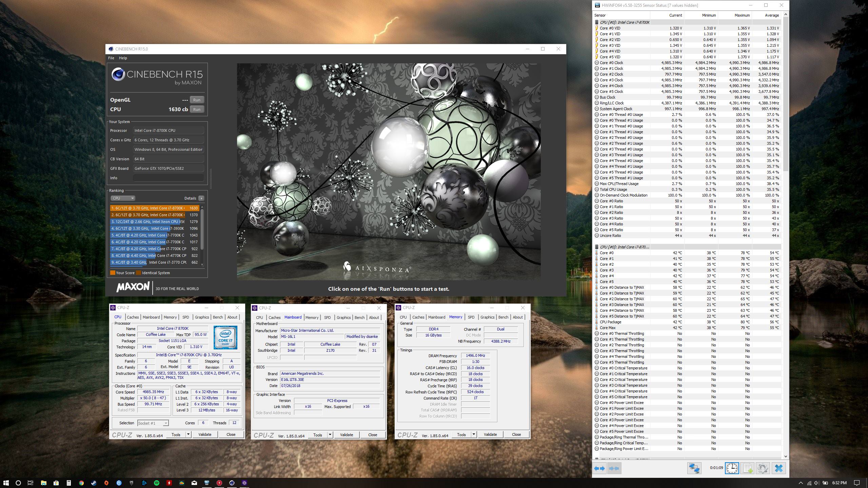Open the Help menu in Cinebench
Viewport: 868px width, 488px height.
point(123,58)
